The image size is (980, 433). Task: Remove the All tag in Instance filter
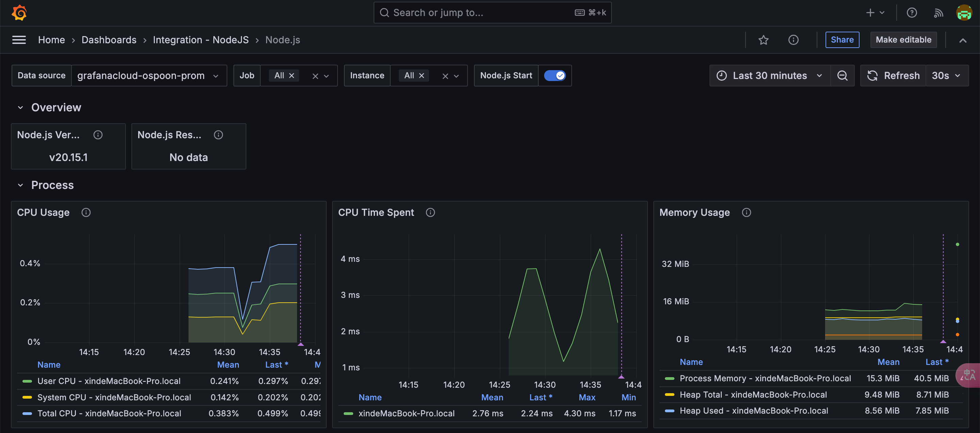point(422,76)
